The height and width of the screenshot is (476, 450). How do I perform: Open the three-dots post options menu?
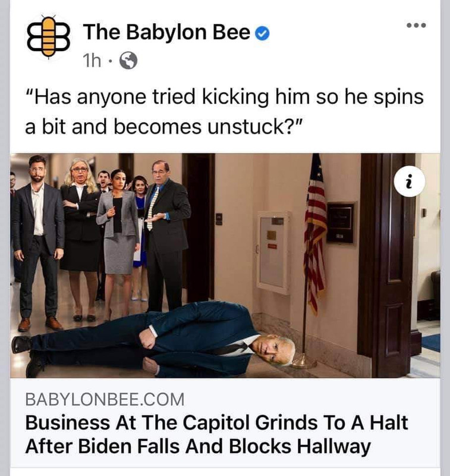click(x=416, y=25)
